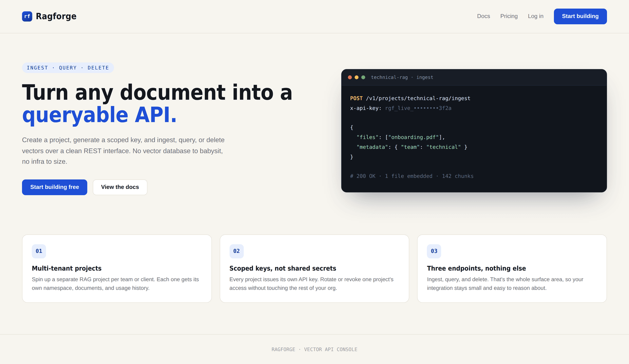This screenshot has height=364, width=629.
Task: Click Scoped keys, not shared secrets heading
Action: click(283, 268)
